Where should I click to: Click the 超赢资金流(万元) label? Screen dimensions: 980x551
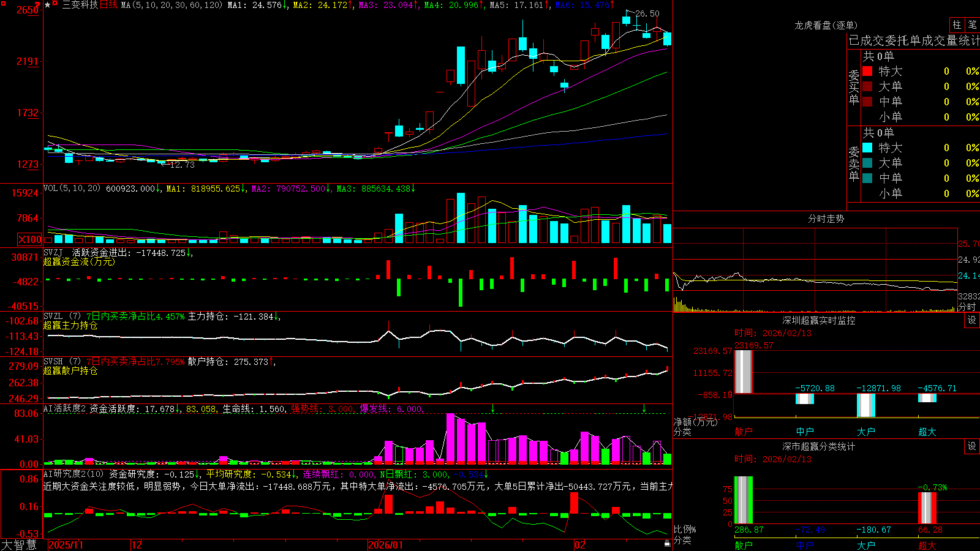click(x=79, y=262)
